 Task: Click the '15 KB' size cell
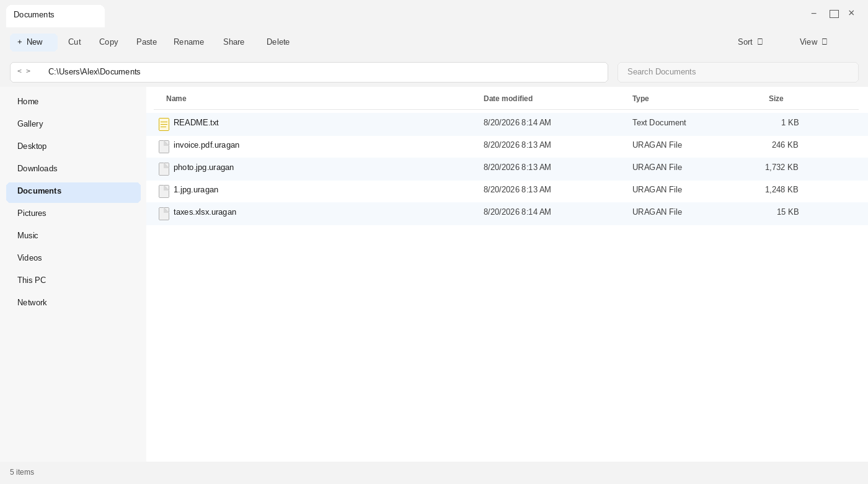click(x=787, y=212)
